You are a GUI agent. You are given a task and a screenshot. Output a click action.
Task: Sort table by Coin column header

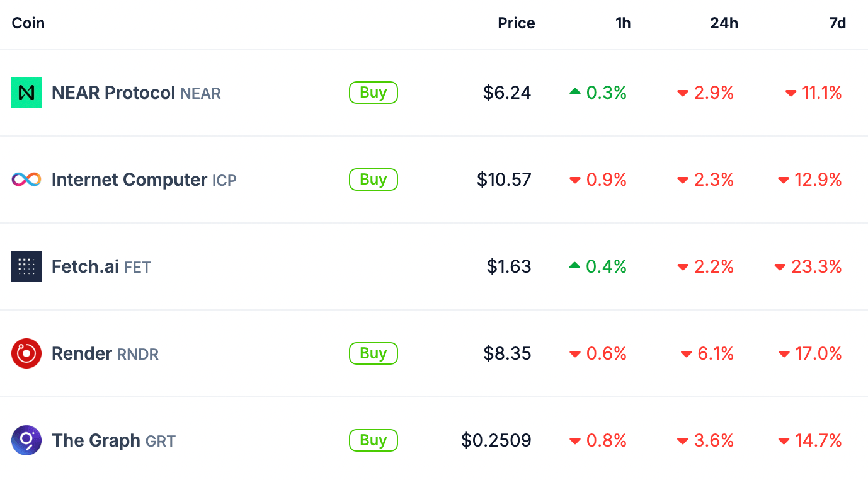click(x=28, y=23)
